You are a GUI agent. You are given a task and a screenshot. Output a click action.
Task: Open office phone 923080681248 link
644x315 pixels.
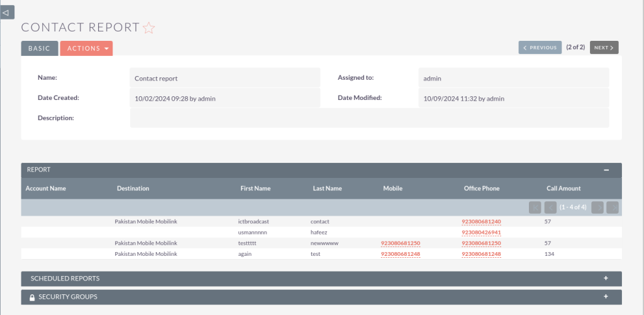[x=481, y=254]
